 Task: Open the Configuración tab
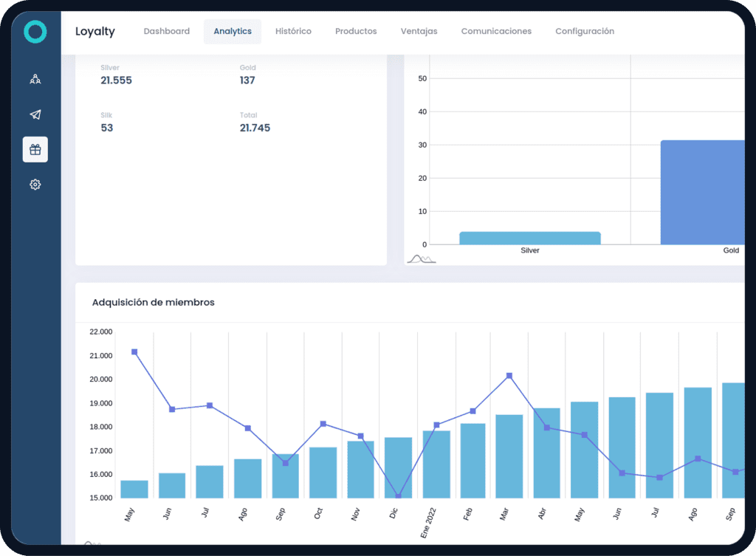point(585,31)
